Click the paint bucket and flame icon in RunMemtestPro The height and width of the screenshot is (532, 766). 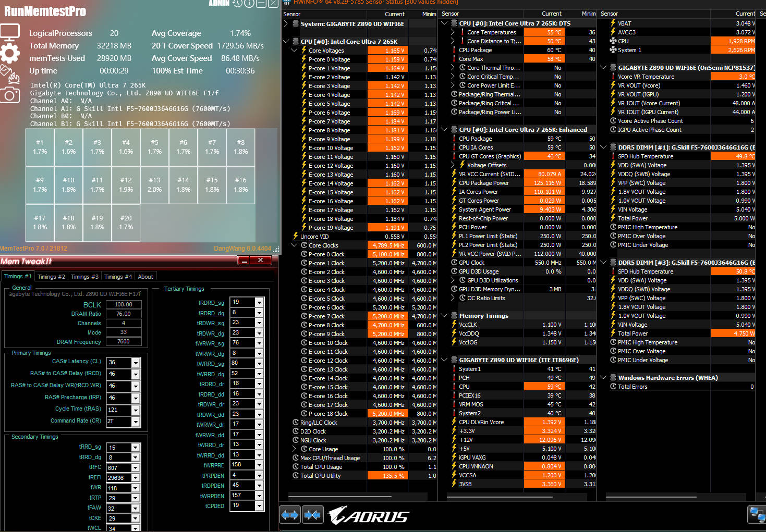[10, 75]
